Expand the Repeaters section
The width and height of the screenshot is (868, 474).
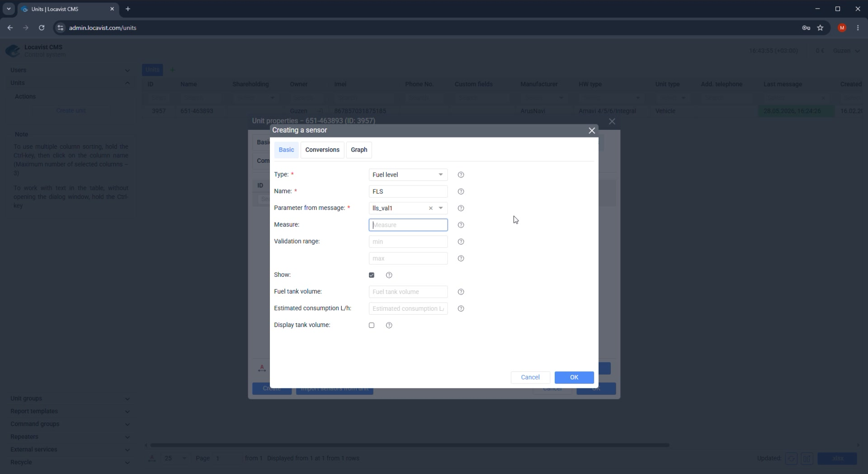pos(70,436)
